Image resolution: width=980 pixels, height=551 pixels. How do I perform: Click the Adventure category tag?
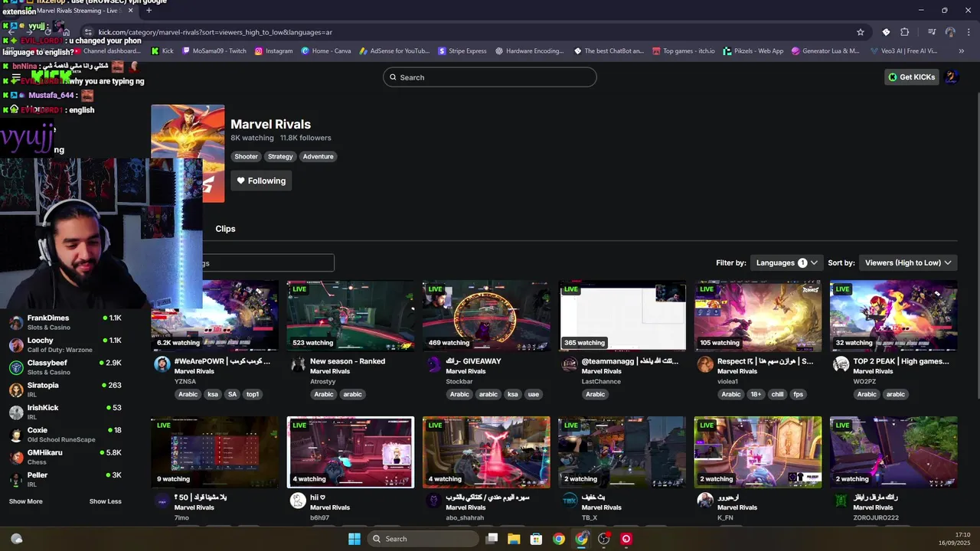tap(318, 156)
